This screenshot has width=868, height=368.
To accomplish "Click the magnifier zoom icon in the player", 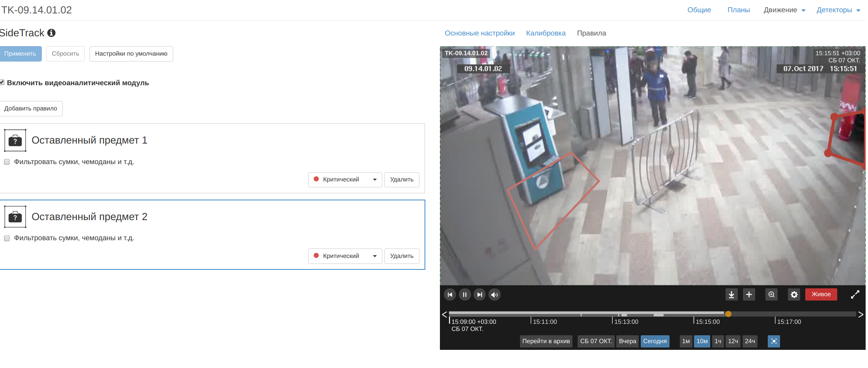I will (x=771, y=295).
